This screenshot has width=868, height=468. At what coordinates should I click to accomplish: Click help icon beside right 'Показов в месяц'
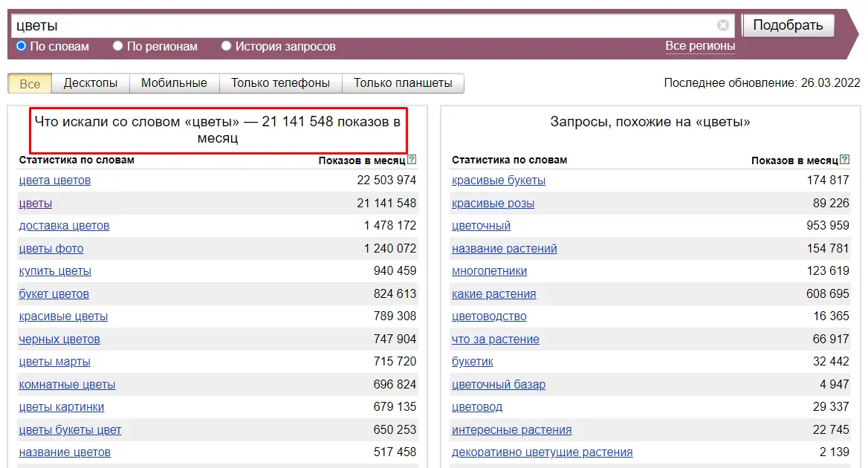point(844,160)
